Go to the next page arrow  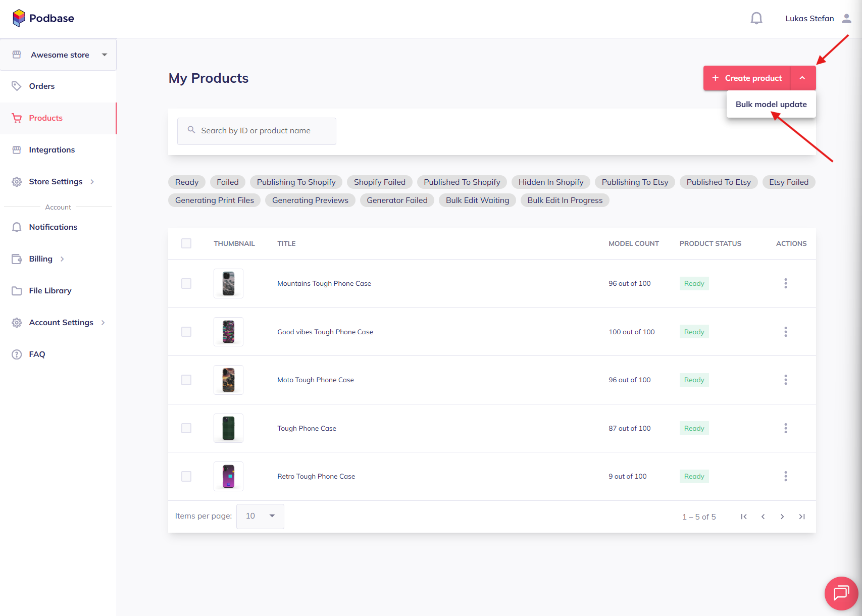click(x=782, y=517)
